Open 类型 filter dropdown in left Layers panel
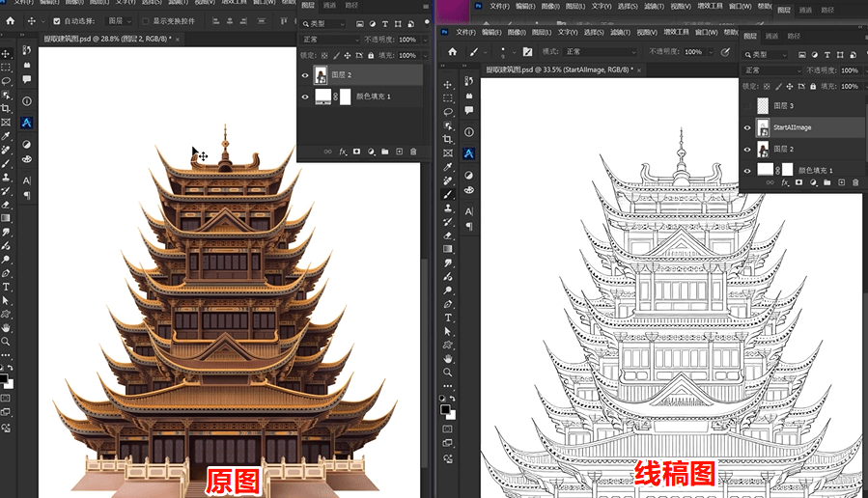The height and width of the screenshot is (498, 868). [x=323, y=24]
